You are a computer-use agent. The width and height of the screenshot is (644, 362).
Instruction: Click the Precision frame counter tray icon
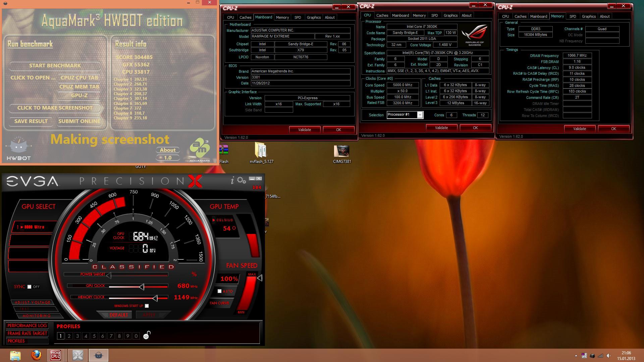coord(584,356)
